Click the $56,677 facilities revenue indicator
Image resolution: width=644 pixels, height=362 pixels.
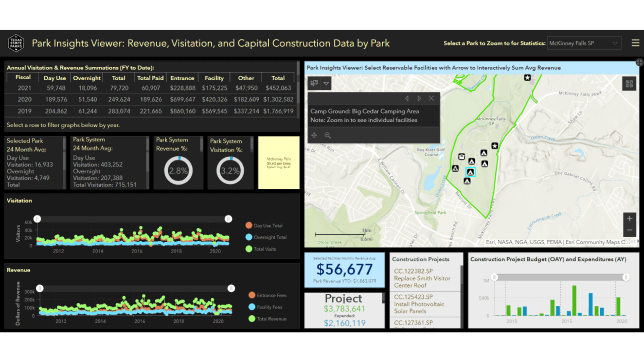click(344, 270)
